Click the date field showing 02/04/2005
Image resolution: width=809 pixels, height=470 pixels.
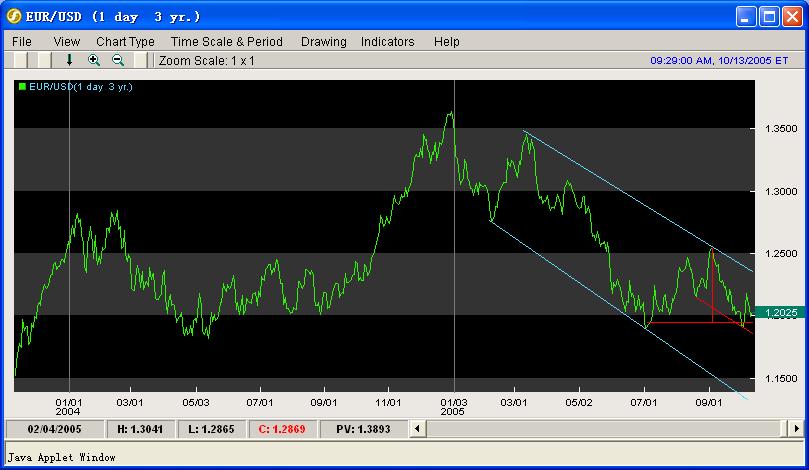pos(55,429)
